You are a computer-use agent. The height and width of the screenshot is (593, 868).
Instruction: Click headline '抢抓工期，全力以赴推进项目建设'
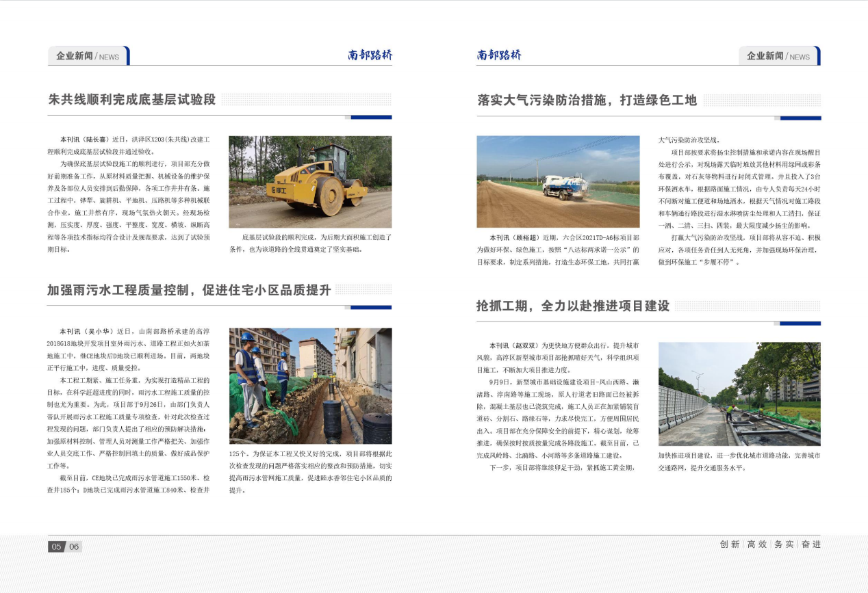point(573,306)
